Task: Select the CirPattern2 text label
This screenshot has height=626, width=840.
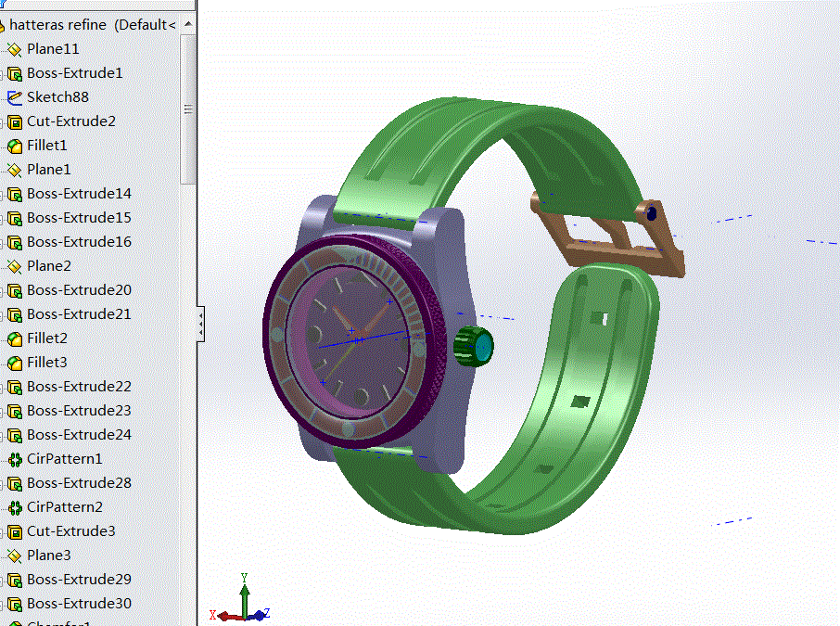Action: [64, 507]
